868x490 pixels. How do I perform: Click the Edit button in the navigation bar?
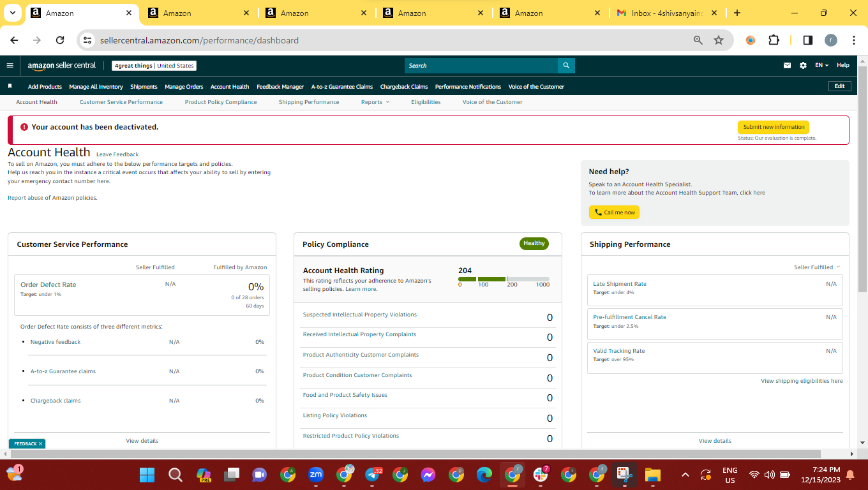[839, 86]
